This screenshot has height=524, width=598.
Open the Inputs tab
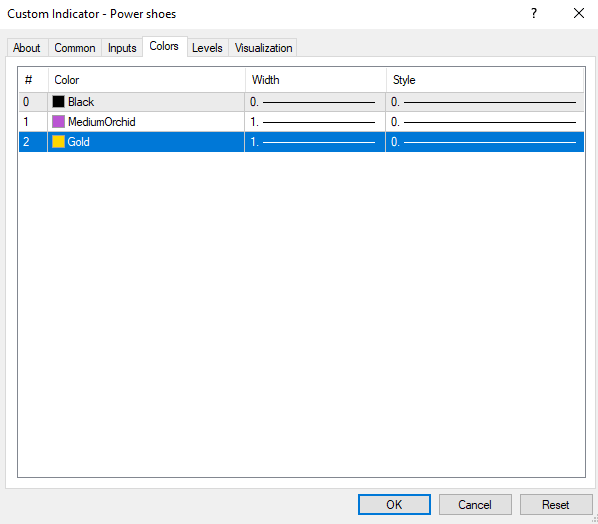point(122,48)
